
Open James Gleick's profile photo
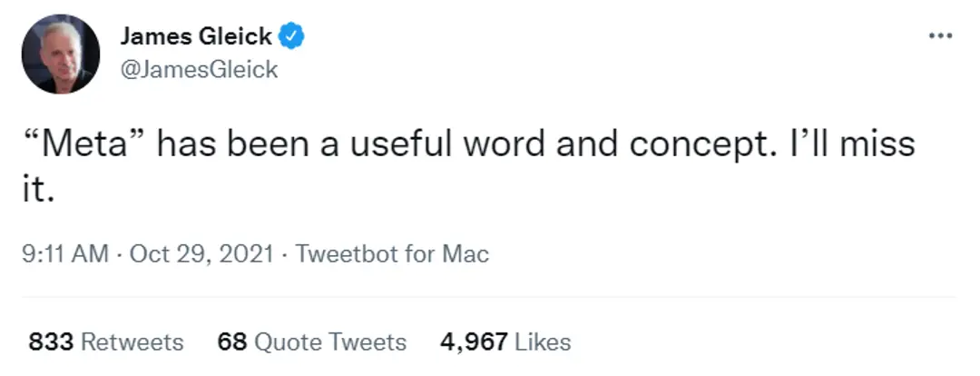point(61,55)
